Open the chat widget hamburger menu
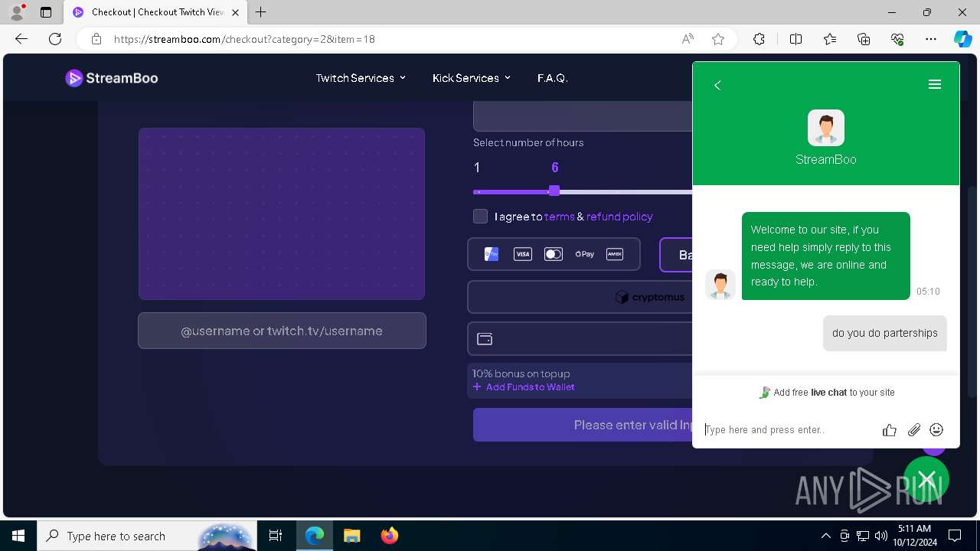The width and height of the screenshot is (980, 551). click(x=934, y=84)
